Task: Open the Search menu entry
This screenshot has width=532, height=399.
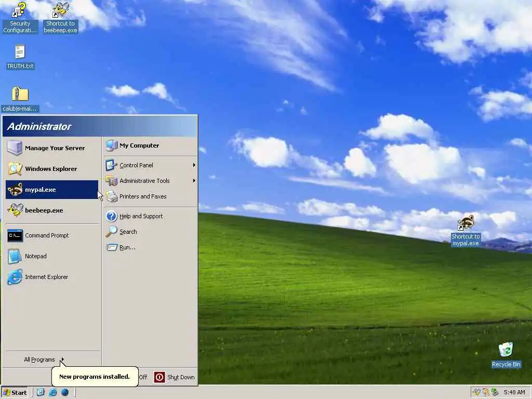Action: tap(151, 232)
